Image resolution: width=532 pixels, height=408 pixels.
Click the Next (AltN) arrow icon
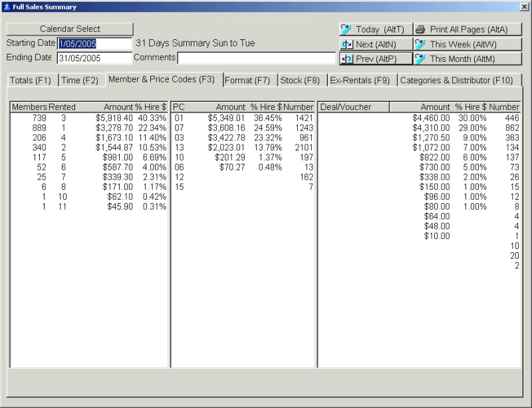tap(346, 44)
